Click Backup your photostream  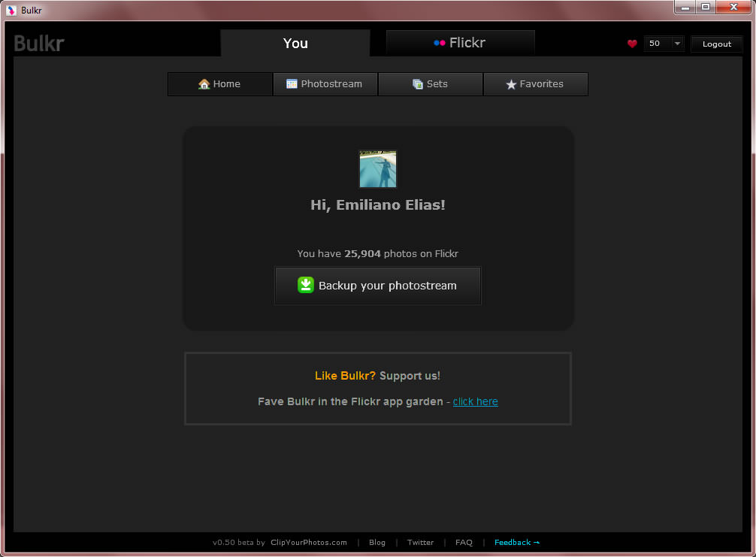pyautogui.click(x=377, y=286)
